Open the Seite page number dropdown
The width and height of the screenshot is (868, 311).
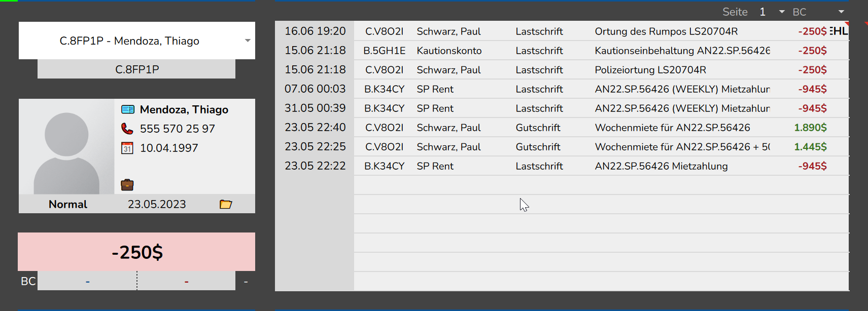pyautogui.click(x=782, y=12)
